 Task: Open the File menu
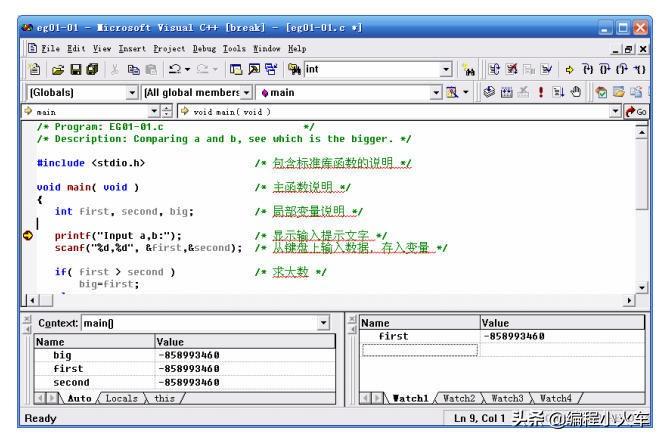(50, 49)
